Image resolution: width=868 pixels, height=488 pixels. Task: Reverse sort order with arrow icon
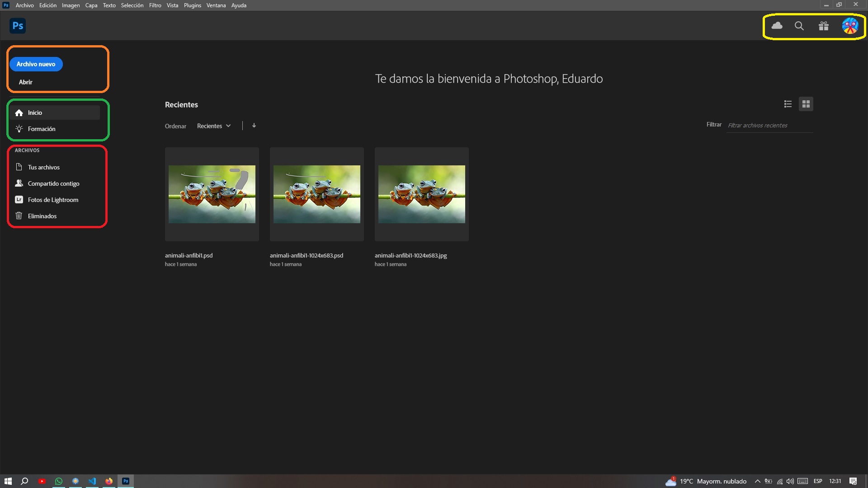pyautogui.click(x=254, y=126)
